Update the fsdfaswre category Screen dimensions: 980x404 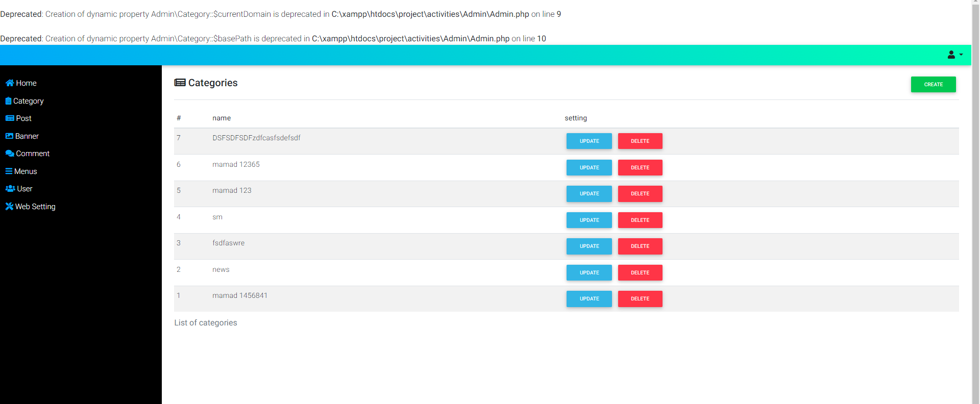click(x=589, y=246)
